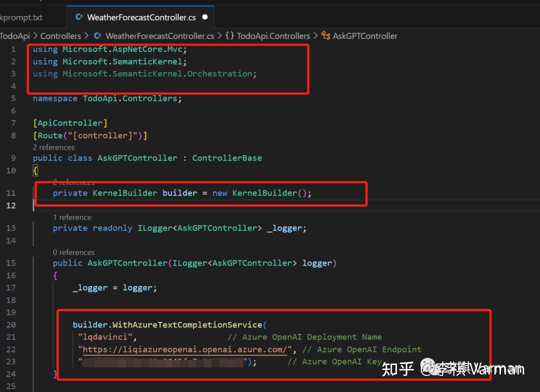
Task: Open the TodoApi.Controllers namespace breadcrumb
Action: [x=273, y=36]
